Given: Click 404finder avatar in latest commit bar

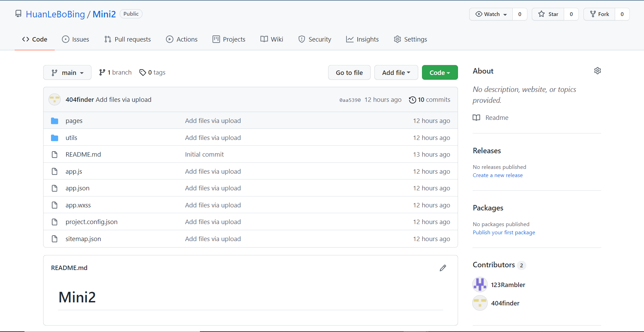Looking at the screenshot, I should (54, 99).
